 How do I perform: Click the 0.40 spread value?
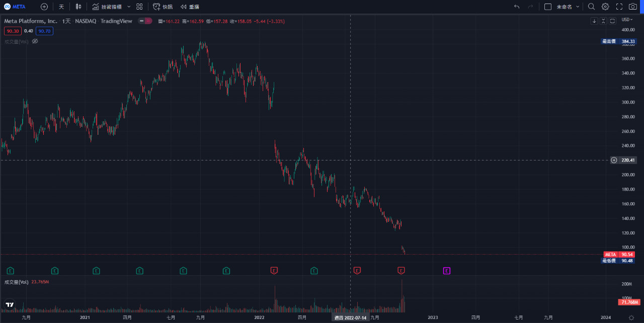[x=29, y=31]
